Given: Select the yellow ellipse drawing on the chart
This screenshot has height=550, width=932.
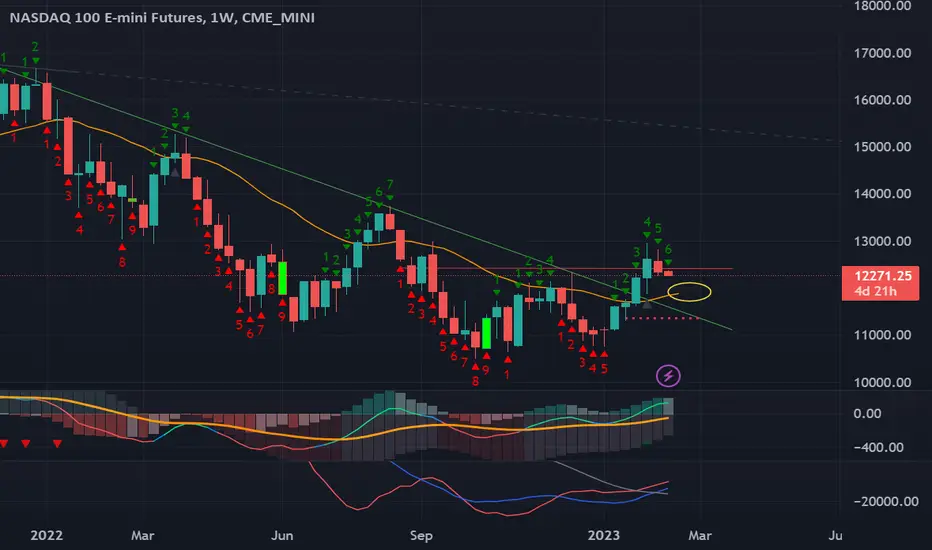Looking at the screenshot, I should 689,292.
